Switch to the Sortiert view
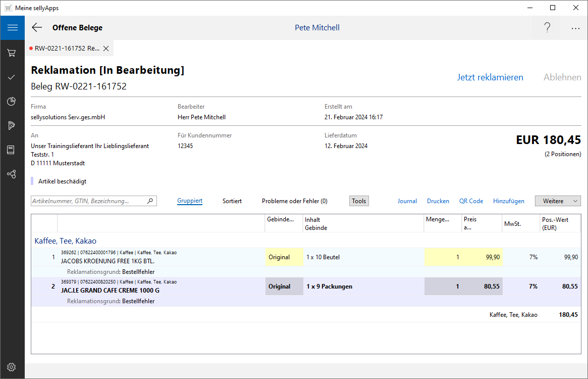Screen dimensions: 588x379 (232, 201)
